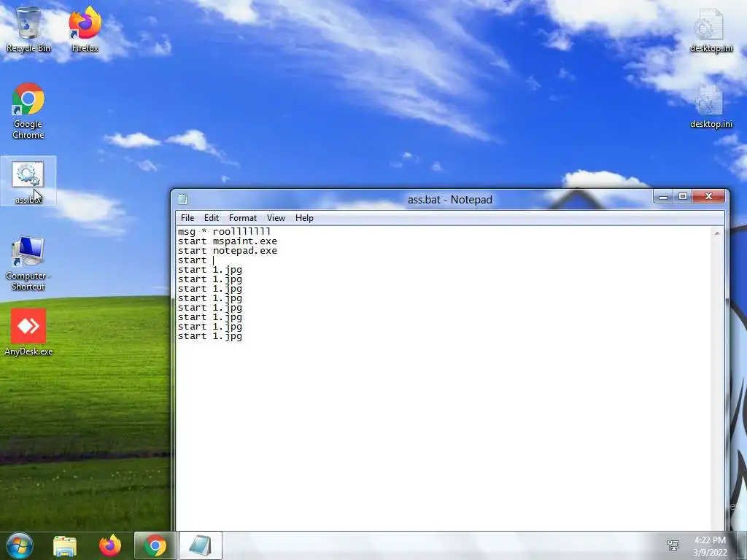Image resolution: width=747 pixels, height=560 pixels.
Task: Click the Notepad title bar icon
Action: click(182, 199)
